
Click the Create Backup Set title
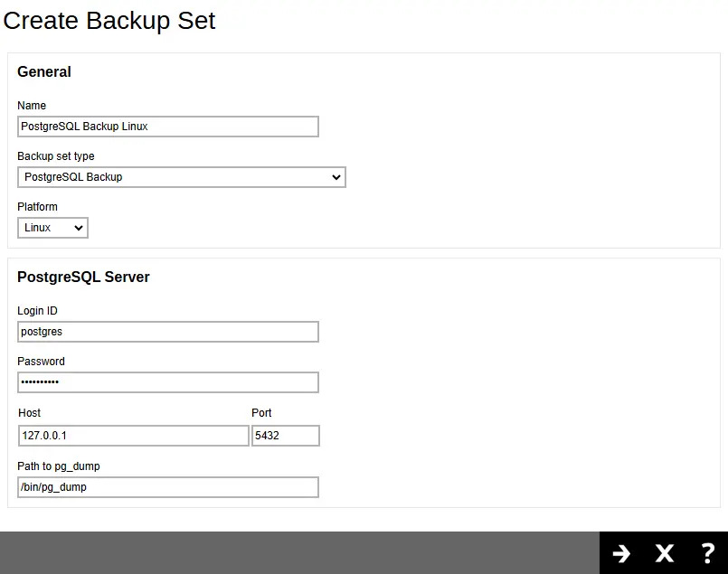click(109, 21)
